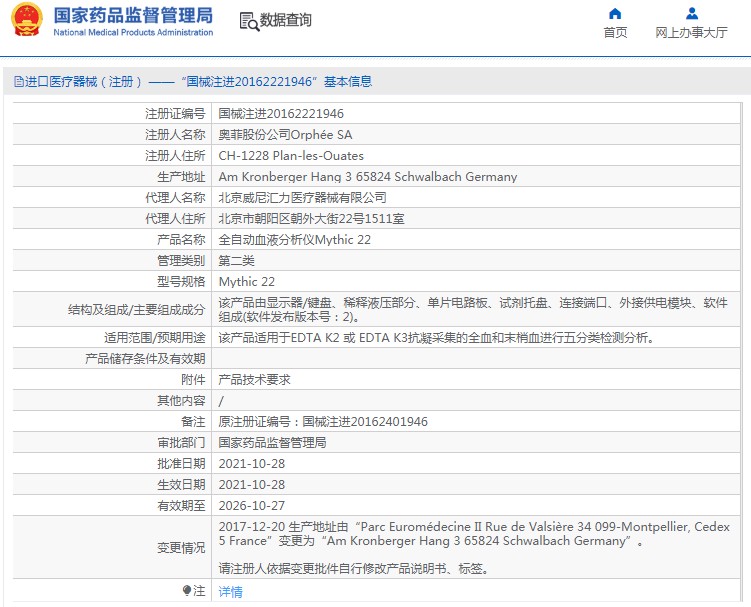Click the 有效期至 row label

pyautogui.click(x=181, y=505)
